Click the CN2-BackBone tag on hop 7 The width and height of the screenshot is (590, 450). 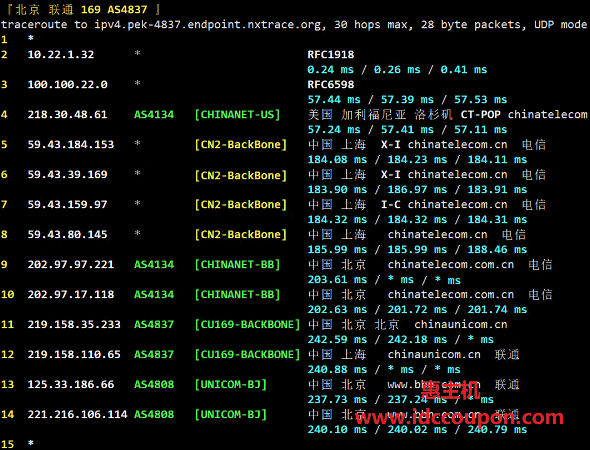click(x=241, y=204)
